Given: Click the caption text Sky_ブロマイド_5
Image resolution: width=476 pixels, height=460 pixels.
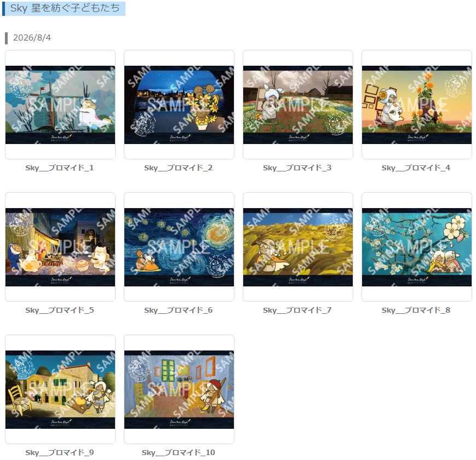Looking at the screenshot, I should click(60, 310).
